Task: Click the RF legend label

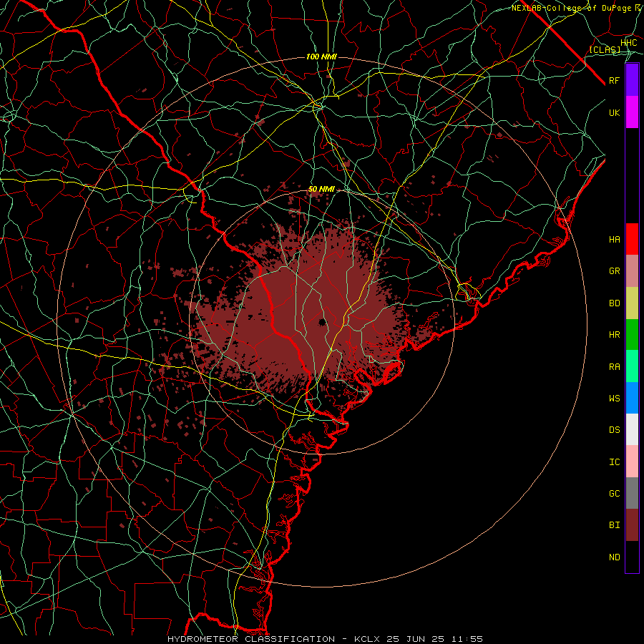Action: 614,80
